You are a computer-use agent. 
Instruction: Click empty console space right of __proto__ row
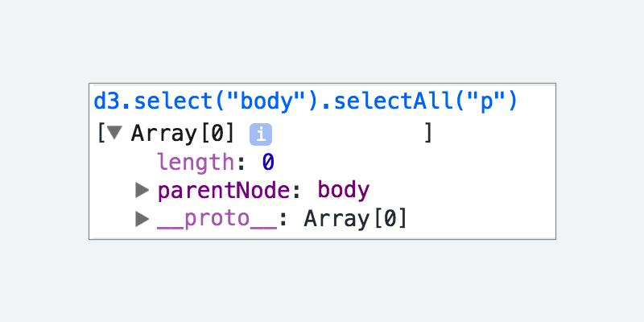pos(481,219)
